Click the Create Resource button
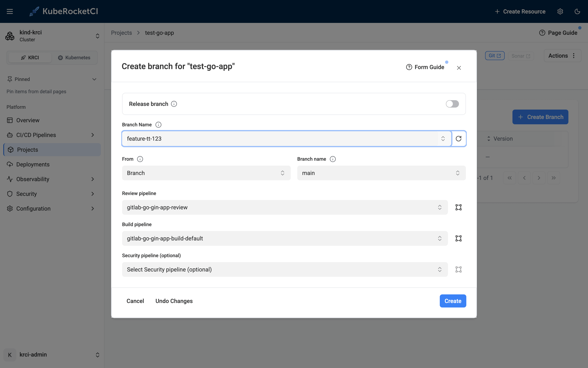The height and width of the screenshot is (368, 588). coord(520,11)
